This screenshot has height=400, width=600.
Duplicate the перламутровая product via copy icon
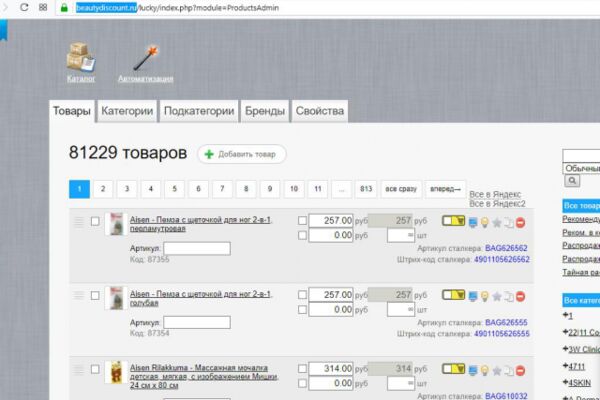[x=509, y=222]
